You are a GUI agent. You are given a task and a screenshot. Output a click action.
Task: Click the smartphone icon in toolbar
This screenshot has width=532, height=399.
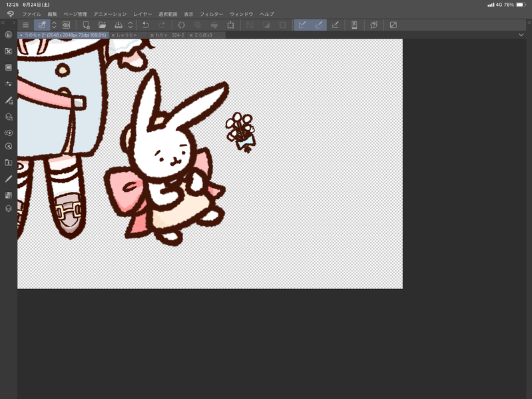(x=354, y=25)
